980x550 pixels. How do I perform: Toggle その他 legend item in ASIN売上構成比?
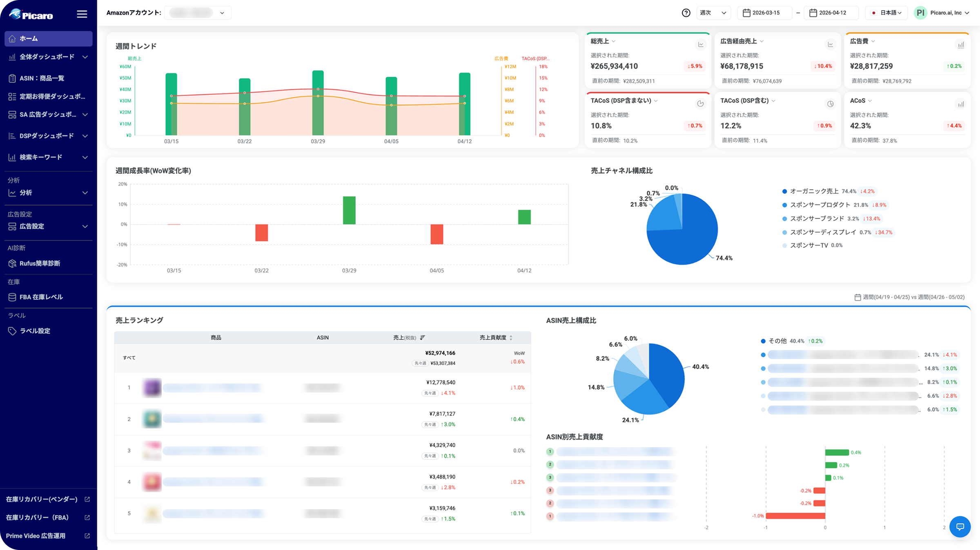(x=782, y=341)
